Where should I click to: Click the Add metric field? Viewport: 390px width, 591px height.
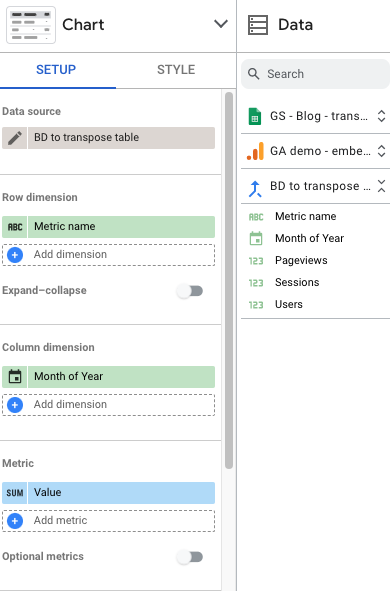109,521
